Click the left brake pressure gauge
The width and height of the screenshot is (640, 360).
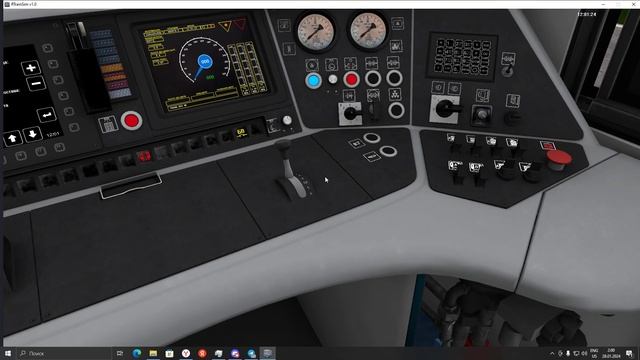[x=316, y=32]
